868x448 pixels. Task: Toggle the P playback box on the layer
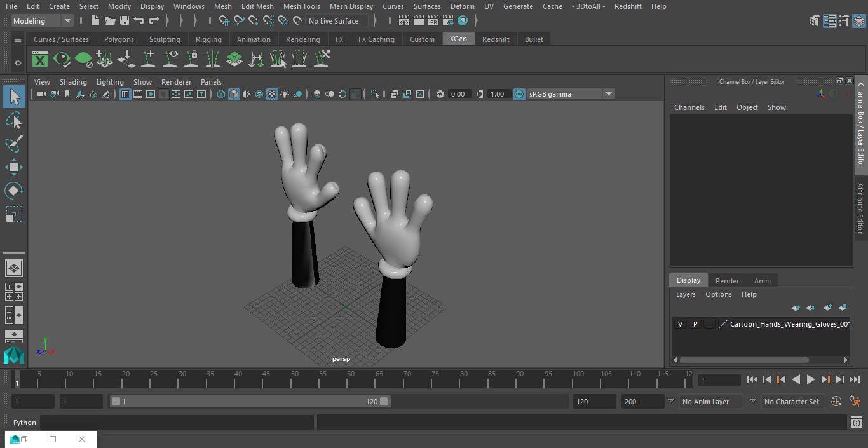695,324
